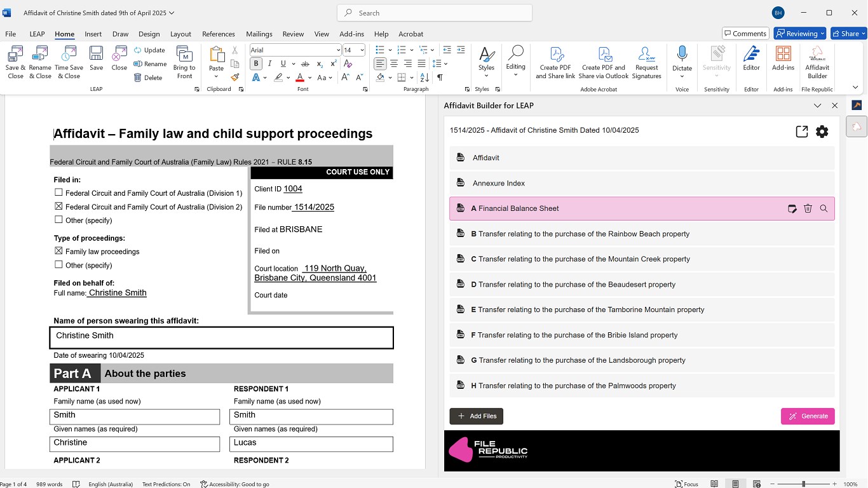Screen dimensions: 868x488
Task: Open the Acrobat ribbon tab
Action: click(x=410, y=34)
